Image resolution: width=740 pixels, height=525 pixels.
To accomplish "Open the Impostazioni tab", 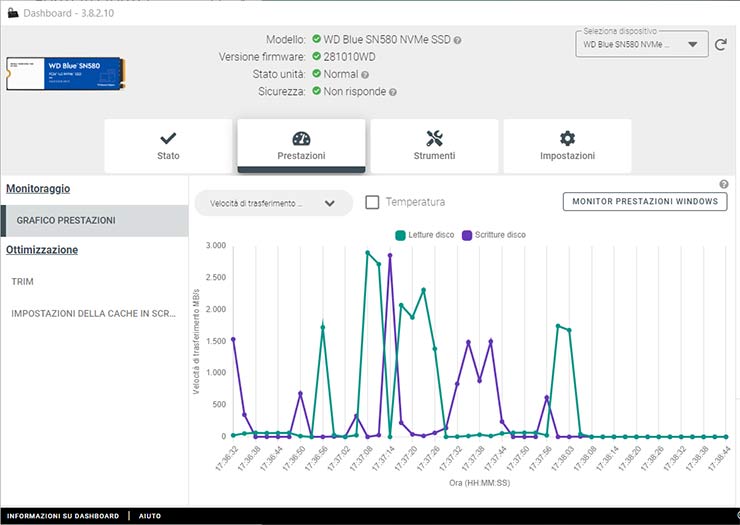I will (567, 146).
